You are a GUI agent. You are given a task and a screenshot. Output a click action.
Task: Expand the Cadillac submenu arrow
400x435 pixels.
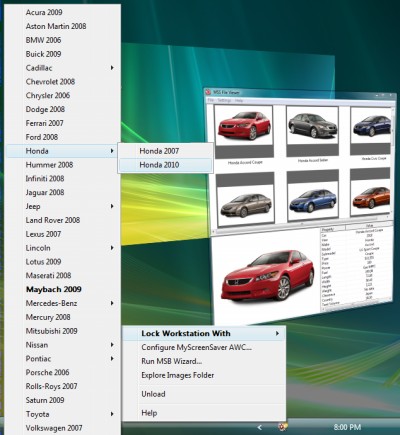pyautogui.click(x=112, y=68)
